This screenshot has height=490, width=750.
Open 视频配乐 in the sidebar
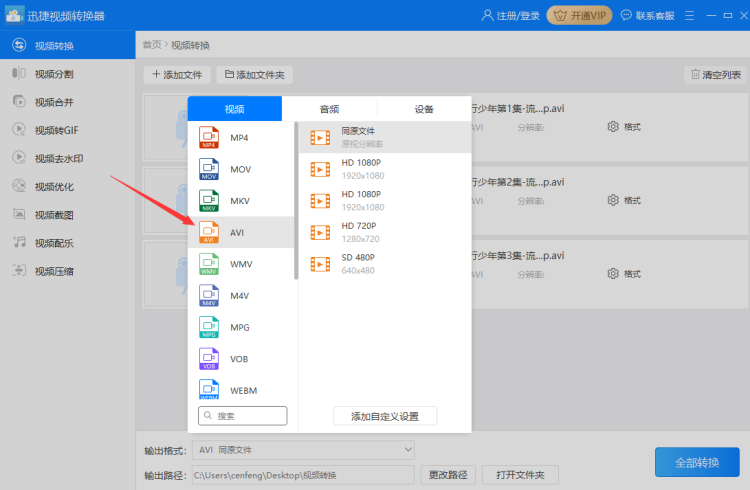[67, 243]
